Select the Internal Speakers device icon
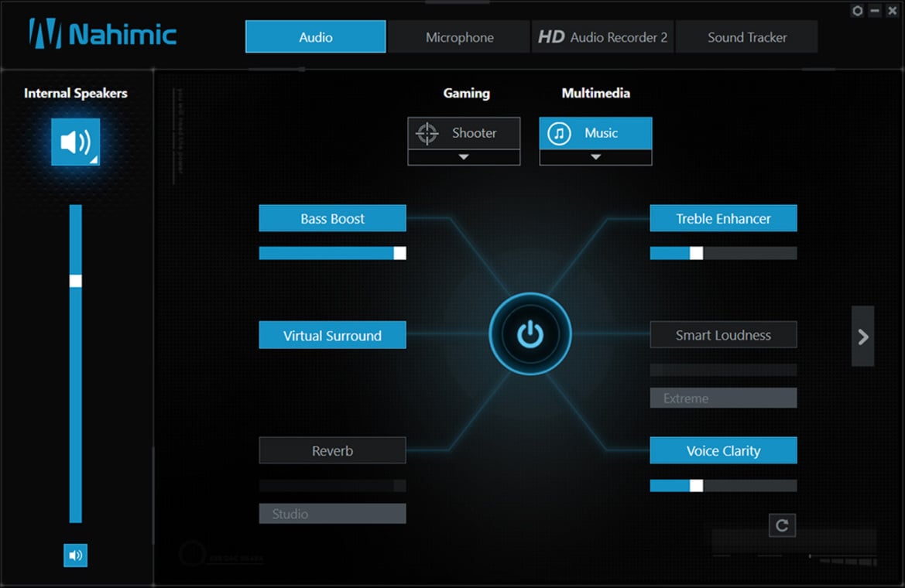 pos(76,142)
